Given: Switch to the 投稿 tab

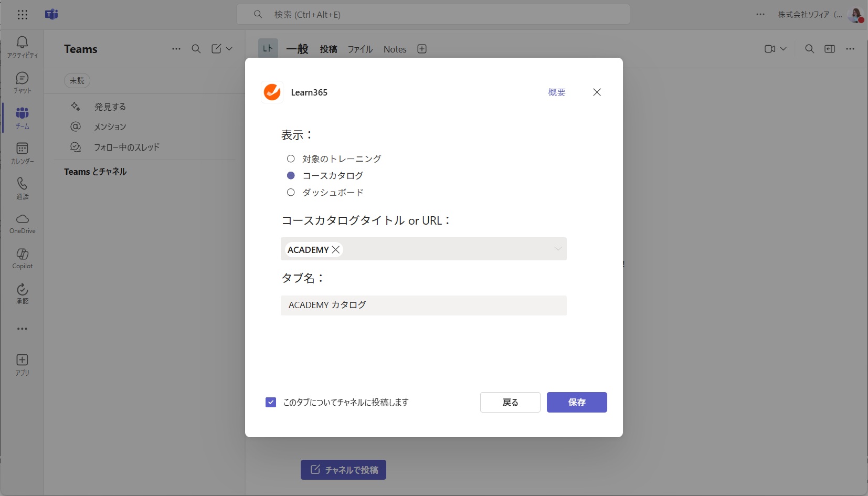Looking at the screenshot, I should [x=329, y=49].
